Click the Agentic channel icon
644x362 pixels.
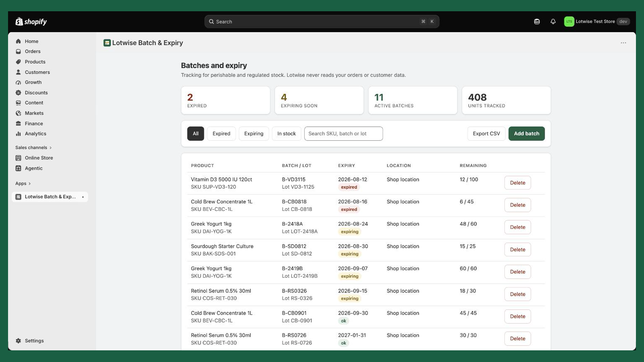18,169
